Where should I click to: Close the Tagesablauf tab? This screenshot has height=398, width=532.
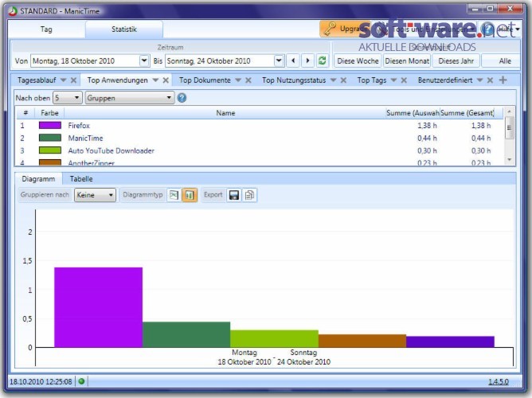73,80
